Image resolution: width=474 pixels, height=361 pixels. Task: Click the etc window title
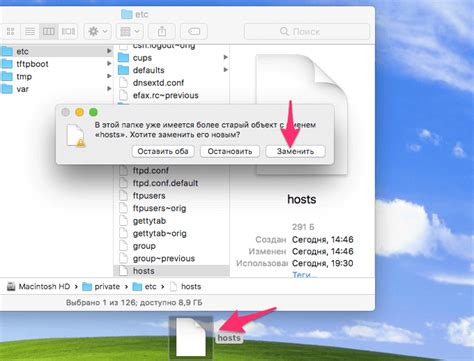click(x=135, y=14)
